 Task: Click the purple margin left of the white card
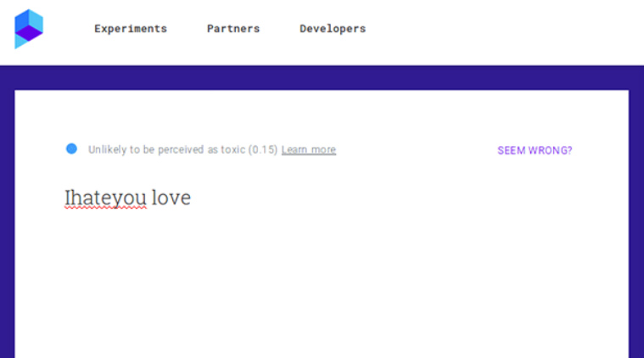pyautogui.click(x=7, y=221)
